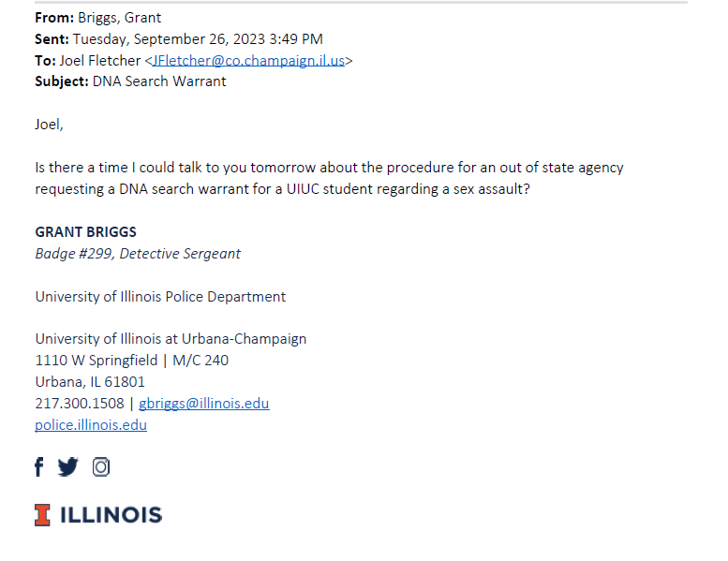Click Badge #299, Detective Sergeant text
The height and width of the screenshot is (561, 728).
138,254
